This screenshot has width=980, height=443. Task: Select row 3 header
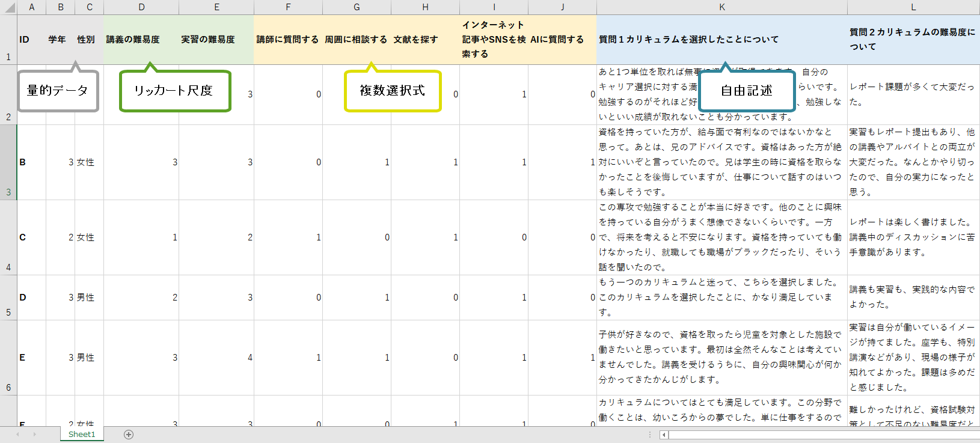(x=8, y=162)
